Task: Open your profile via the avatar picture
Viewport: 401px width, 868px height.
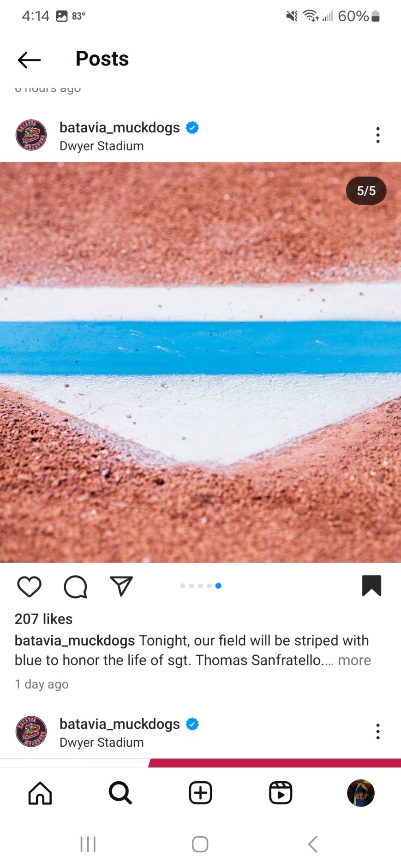Action: (x=361, y=793)
